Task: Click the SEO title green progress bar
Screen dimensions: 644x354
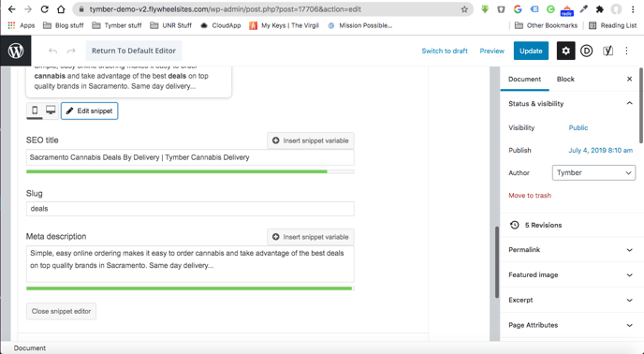Action: point(190,171)
